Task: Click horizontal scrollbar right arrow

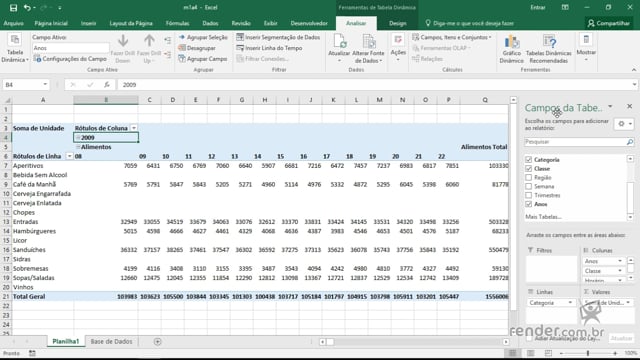Action: click(x=506, y=342)
